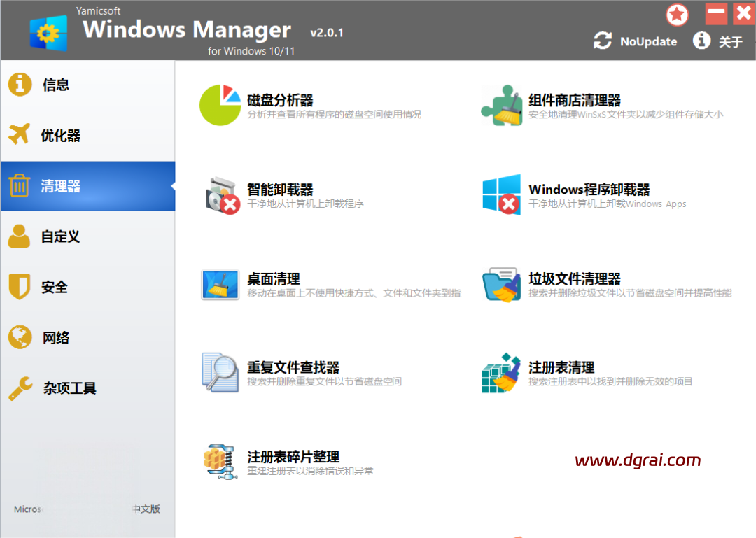
Task: Open 杂项工具 in the sidebar
Action: 69,388
